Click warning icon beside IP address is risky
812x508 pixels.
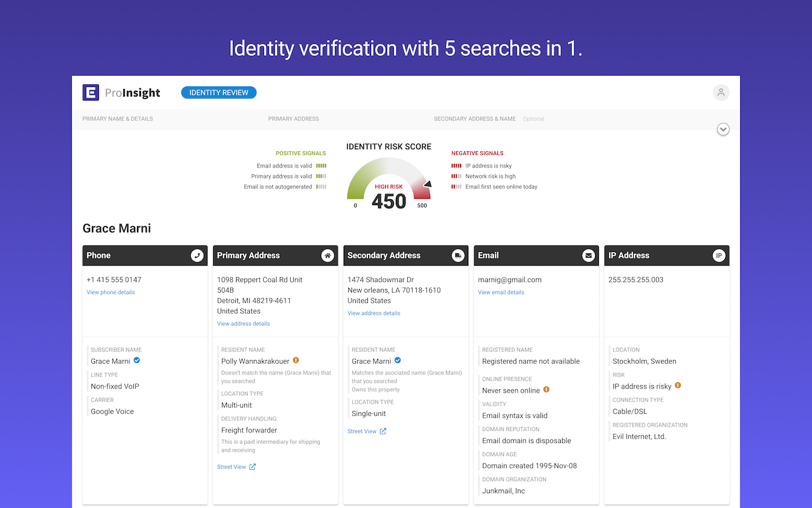pos(678,385)
